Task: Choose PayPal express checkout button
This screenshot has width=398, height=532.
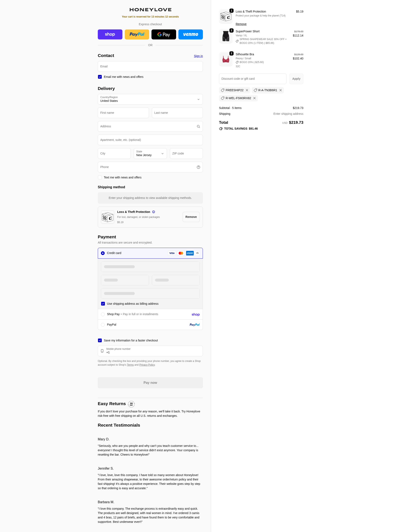Action: (x=137, y=34)
